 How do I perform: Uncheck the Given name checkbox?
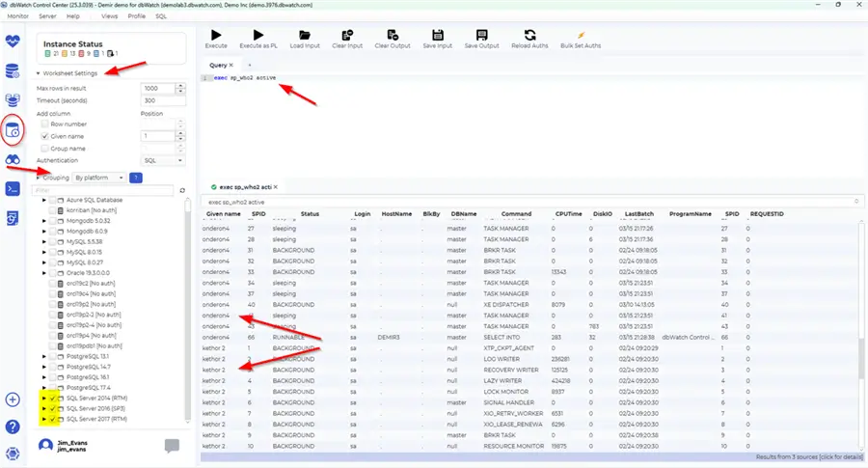44,136
